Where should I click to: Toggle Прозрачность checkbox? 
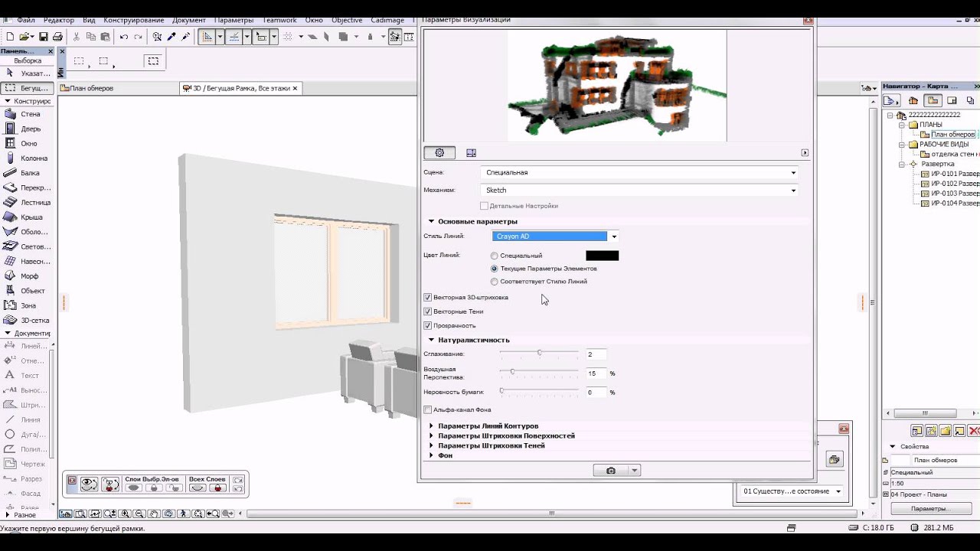[427, 325]
